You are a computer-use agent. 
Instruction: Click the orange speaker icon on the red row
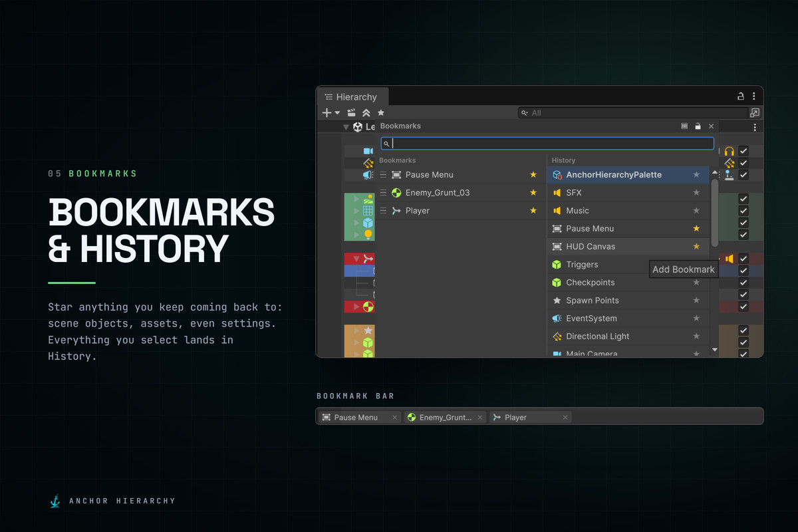click(730, 259)
